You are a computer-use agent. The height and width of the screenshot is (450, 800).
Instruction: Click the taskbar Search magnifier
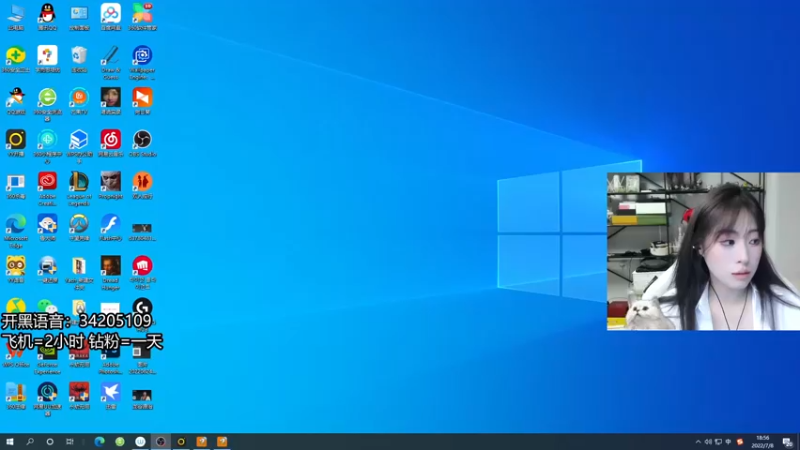(x=30, y=442)
